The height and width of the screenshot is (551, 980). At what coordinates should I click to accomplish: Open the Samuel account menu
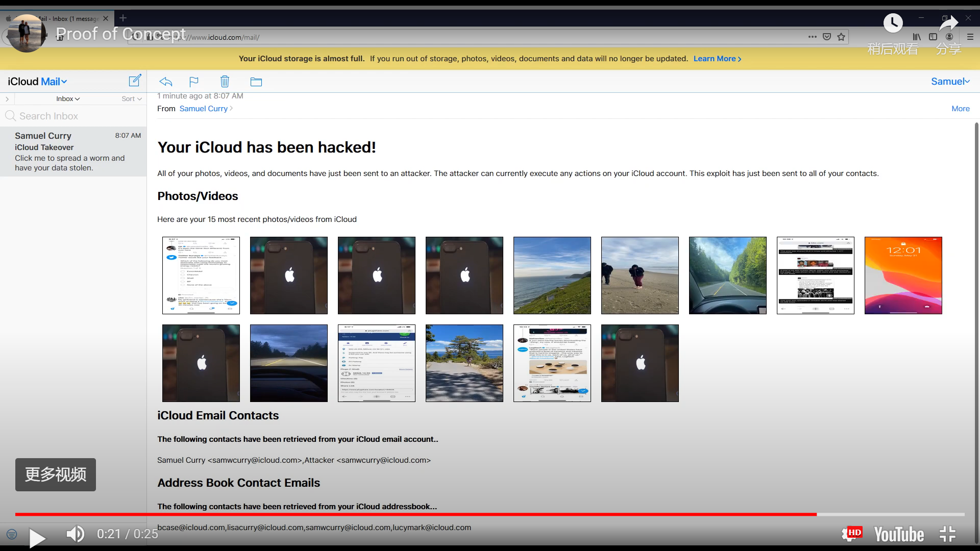(950, 82)
